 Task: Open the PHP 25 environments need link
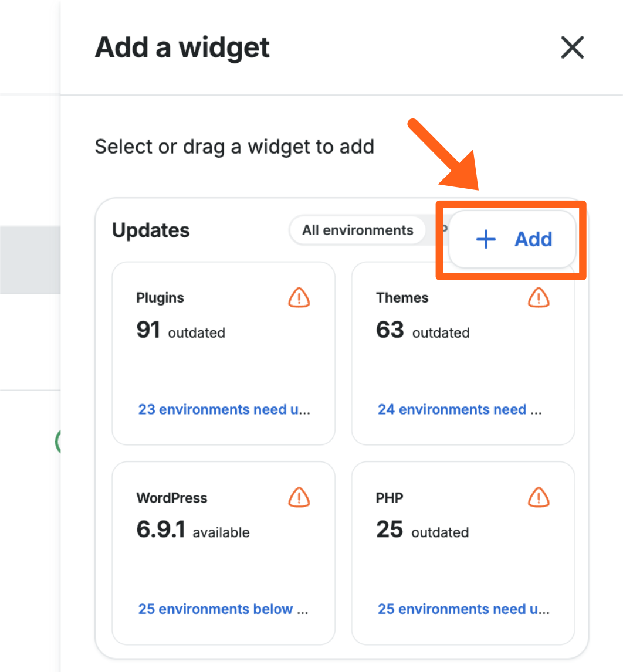click(463, 609)
